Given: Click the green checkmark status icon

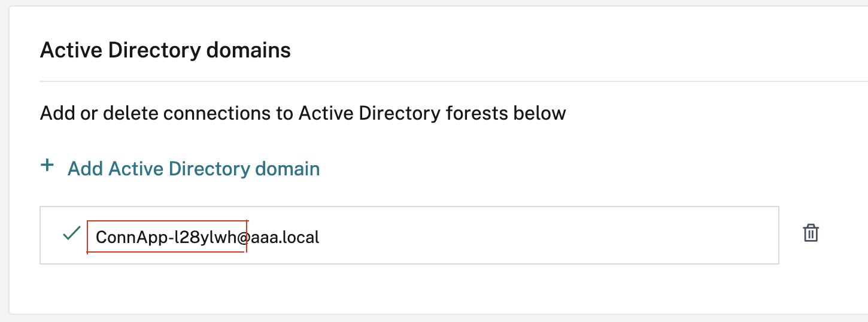Looking at the screenshot, I should pyautogui.click(x=72, y=233).
